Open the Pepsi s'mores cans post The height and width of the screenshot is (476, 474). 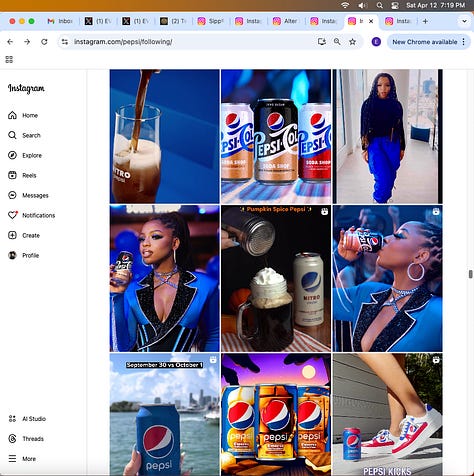(276, 415)
